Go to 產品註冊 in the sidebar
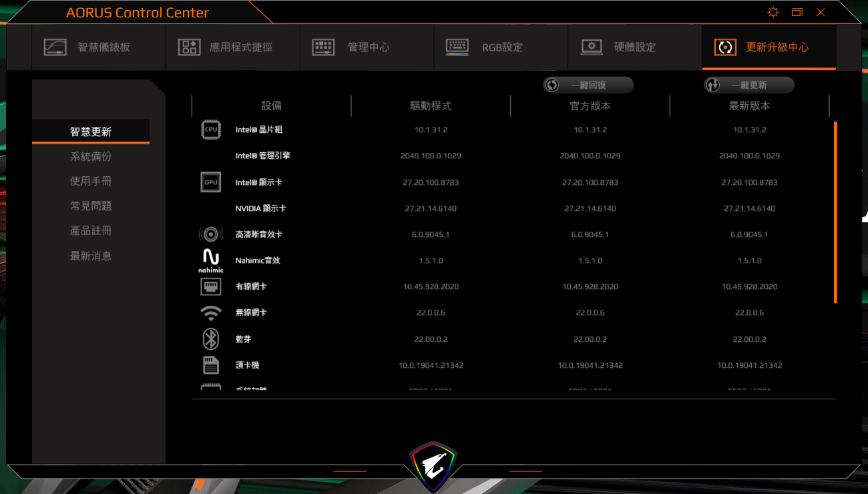The width and height of the screenshot is (868, 494). pyautogui.click(x=91, y=231)
